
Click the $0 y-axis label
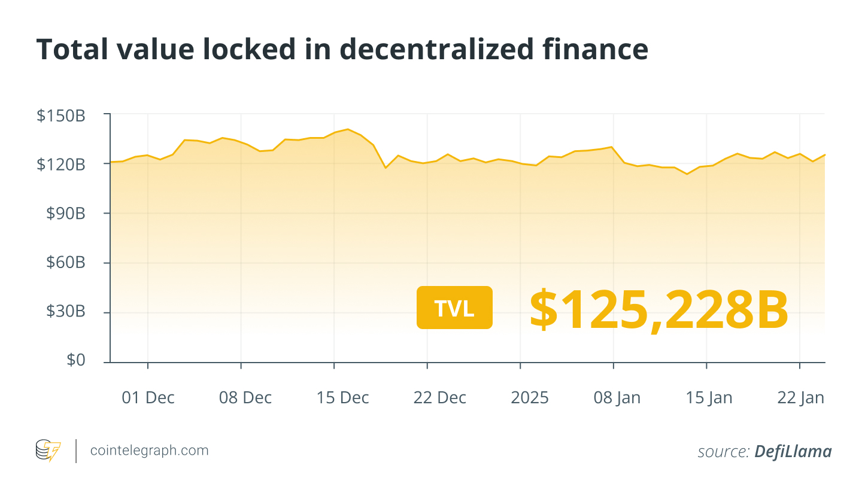click(x=75, y=360)
